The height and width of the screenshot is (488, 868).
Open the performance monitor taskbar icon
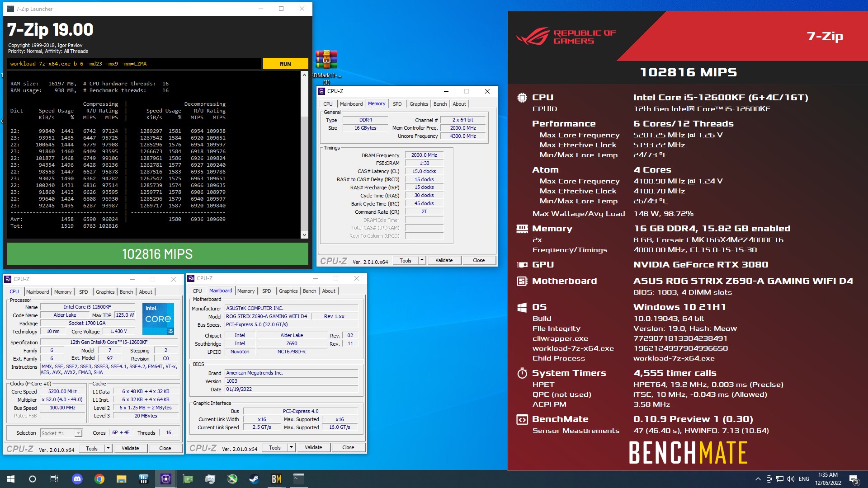point(210,479)
